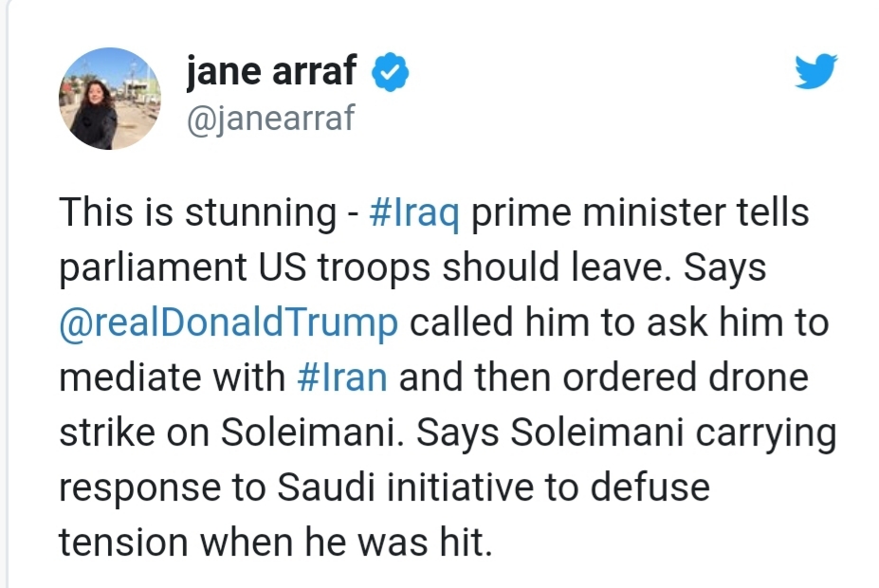Image resolution: width=879 pixels, height=588 pixels.
Task: Click the text "called him to ask him to"
Action: 619,322
